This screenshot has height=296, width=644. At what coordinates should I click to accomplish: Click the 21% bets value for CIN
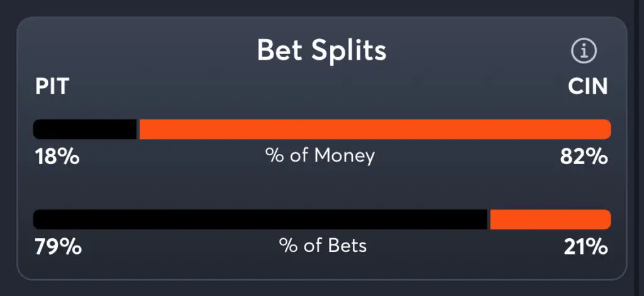click(x=585, y=247)
